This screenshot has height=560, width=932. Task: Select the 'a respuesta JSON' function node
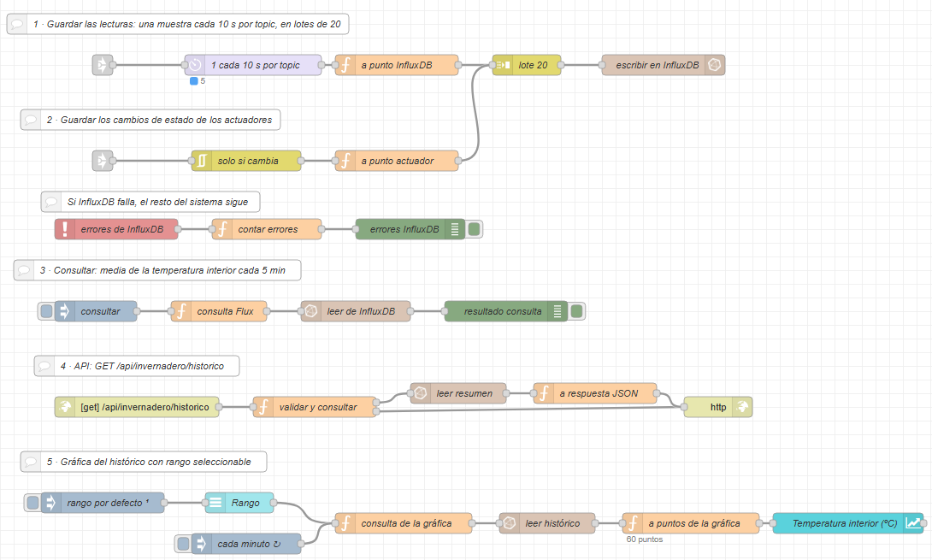coord(595,393)
